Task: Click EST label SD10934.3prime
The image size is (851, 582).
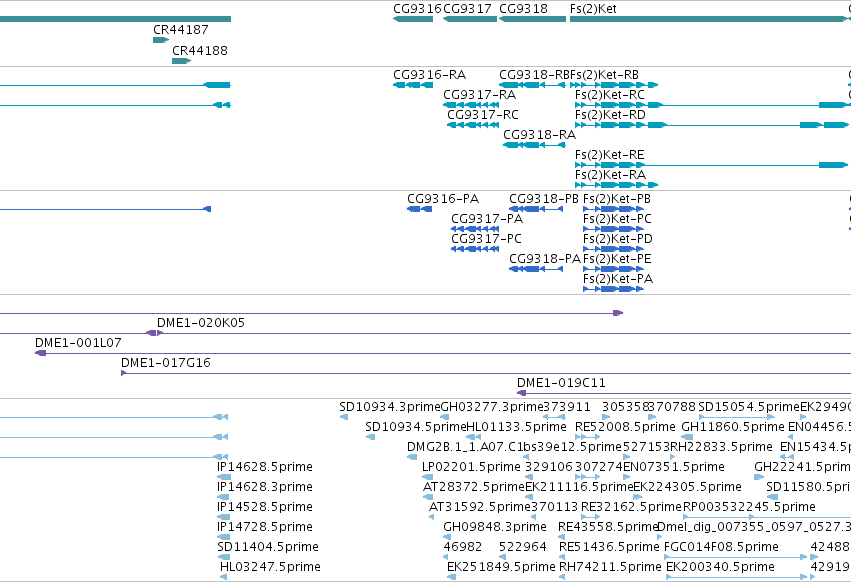Action: 390,407
